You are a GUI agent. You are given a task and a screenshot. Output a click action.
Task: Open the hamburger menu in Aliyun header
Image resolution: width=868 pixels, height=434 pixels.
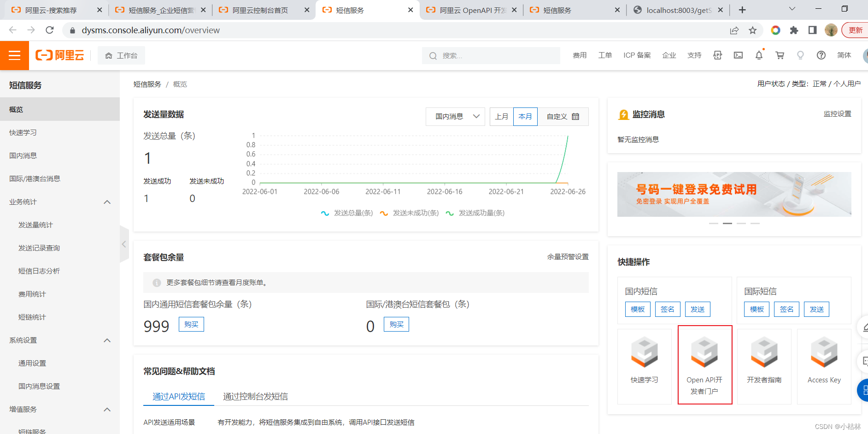[x=14, y=55]
